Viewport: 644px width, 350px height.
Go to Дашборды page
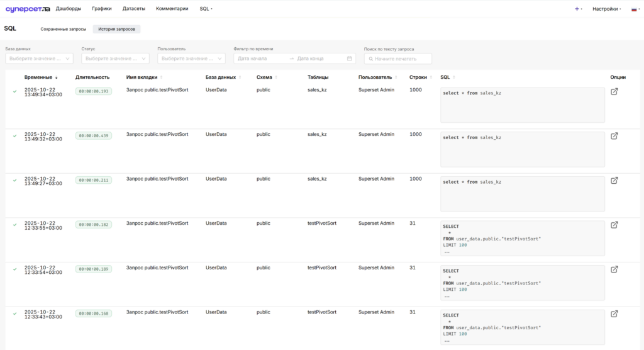click(x=69, y=9)
